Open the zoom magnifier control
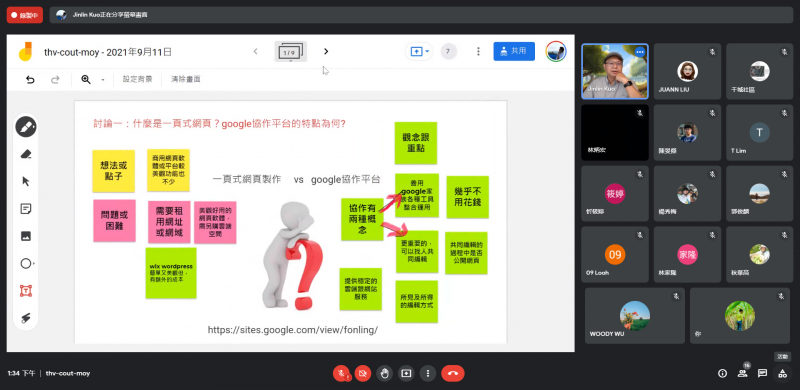 click(86, 80)
